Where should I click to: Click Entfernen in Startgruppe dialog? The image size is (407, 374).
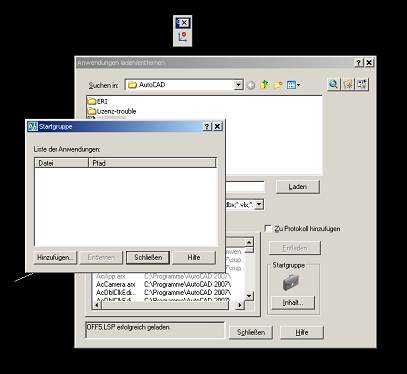click(101, 258)
